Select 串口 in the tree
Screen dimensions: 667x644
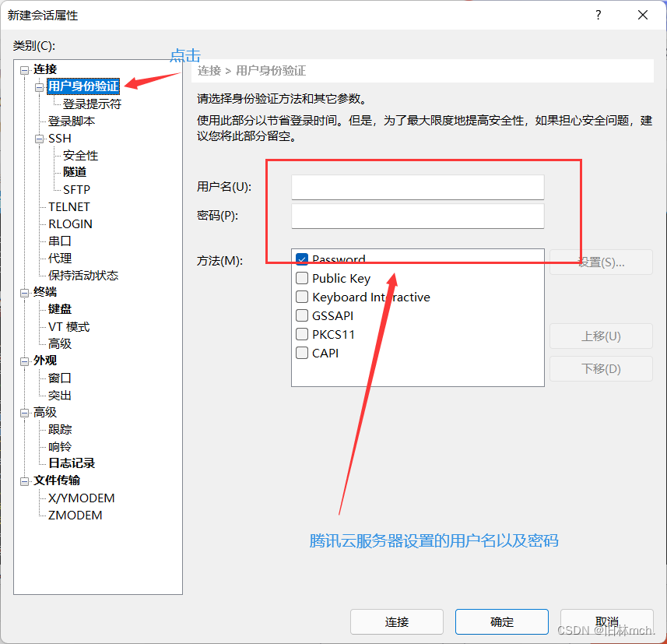pyautogui.click(x=60, y=241)
